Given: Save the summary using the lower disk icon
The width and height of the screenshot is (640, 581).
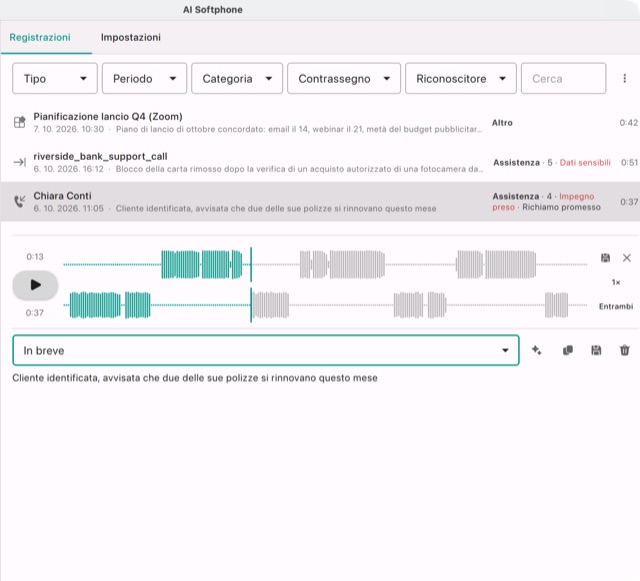Looking at the screenshot, I should click(x=596, y=350).
